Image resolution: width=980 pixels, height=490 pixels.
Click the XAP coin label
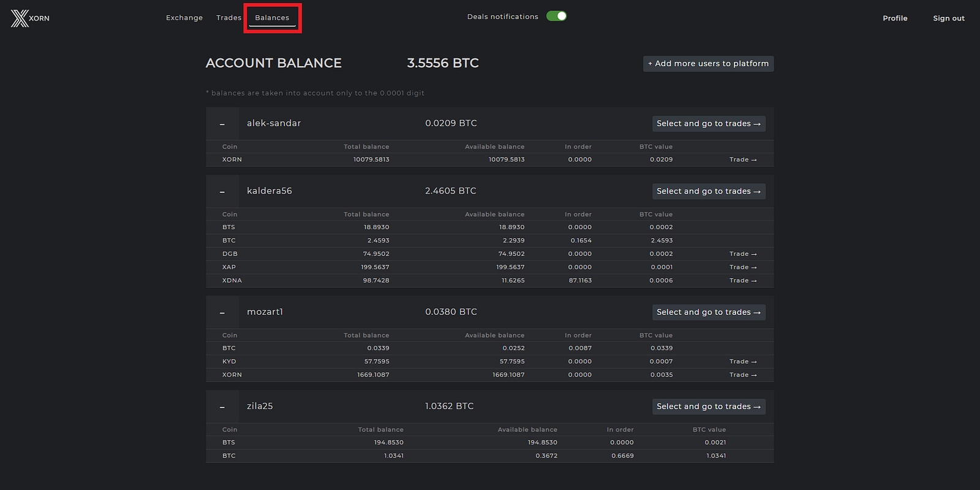[229, 268]
